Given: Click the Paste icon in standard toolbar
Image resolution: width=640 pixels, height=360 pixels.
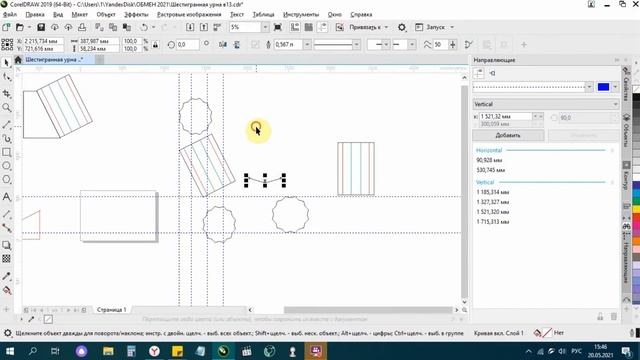Looking at the screenshot, I should coord(127,27).
